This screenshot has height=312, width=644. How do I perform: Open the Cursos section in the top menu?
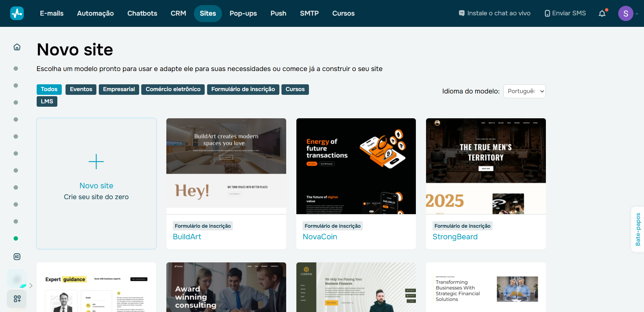pos(343,13)
